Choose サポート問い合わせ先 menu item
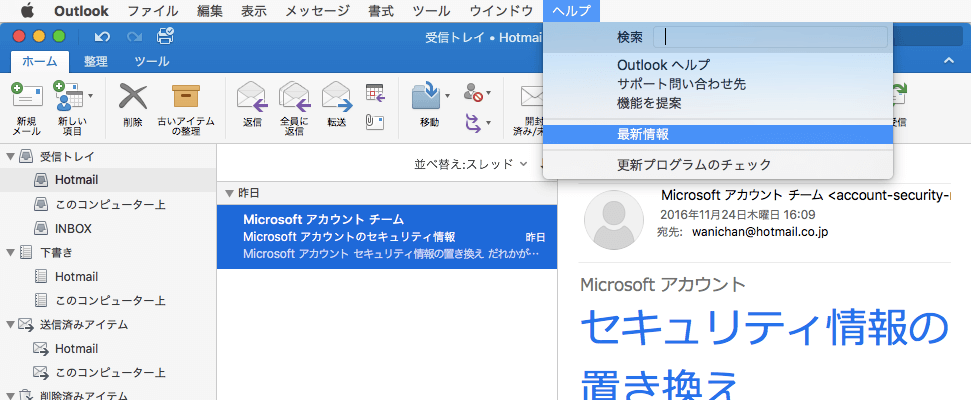This screenshot has height=400, width=971. tap(718, 84)
